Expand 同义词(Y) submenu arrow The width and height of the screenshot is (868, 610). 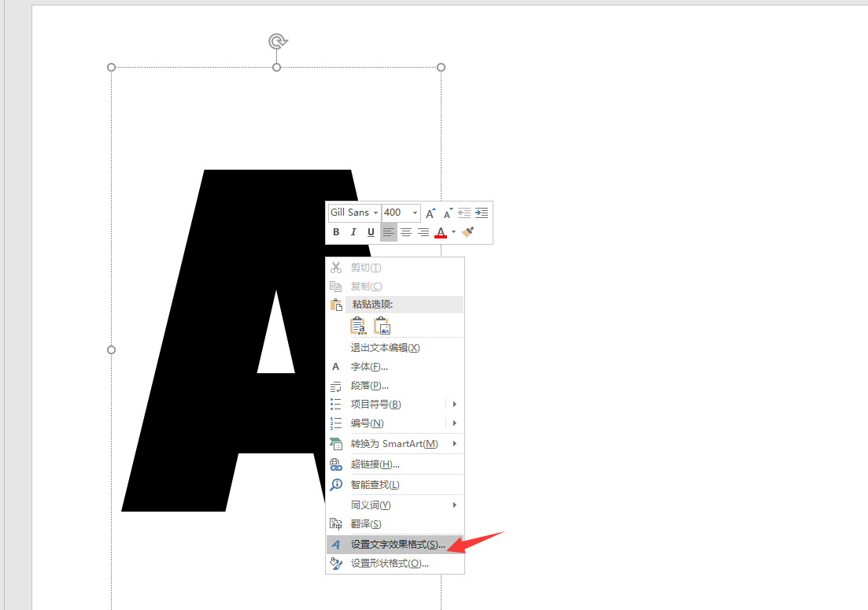click(455, 505)
